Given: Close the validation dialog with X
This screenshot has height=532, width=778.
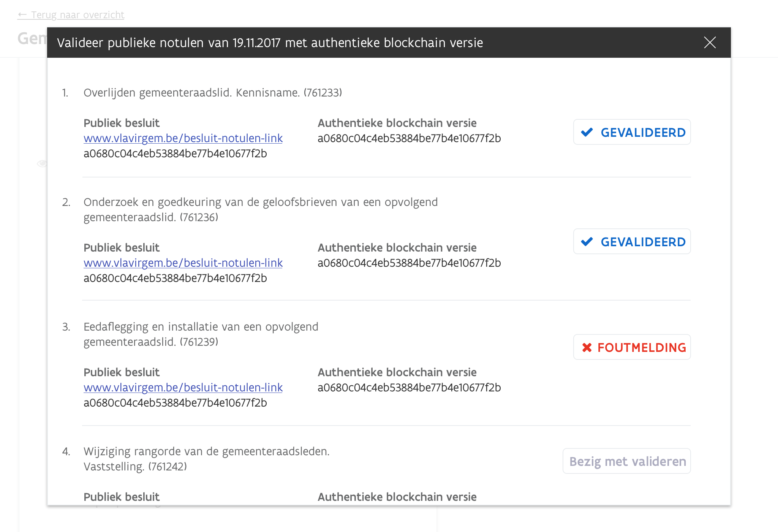Looking at the screenshot, I should pos(710,43).
